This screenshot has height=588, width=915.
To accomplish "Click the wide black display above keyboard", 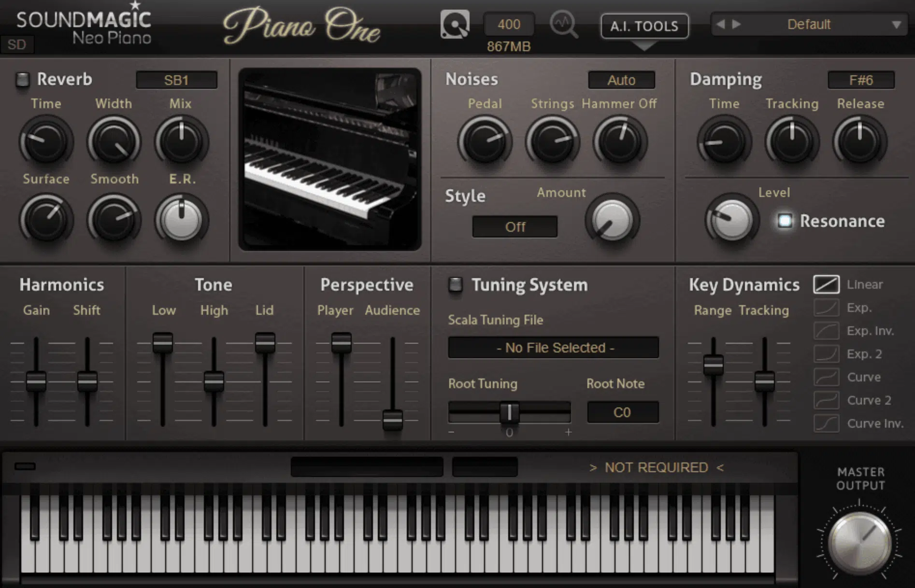I will coord(367,467).
